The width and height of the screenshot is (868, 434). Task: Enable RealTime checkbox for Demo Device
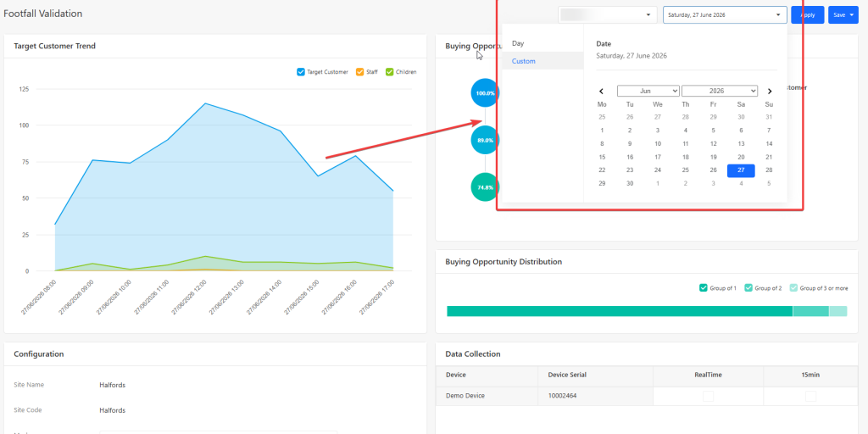[708, 396]
